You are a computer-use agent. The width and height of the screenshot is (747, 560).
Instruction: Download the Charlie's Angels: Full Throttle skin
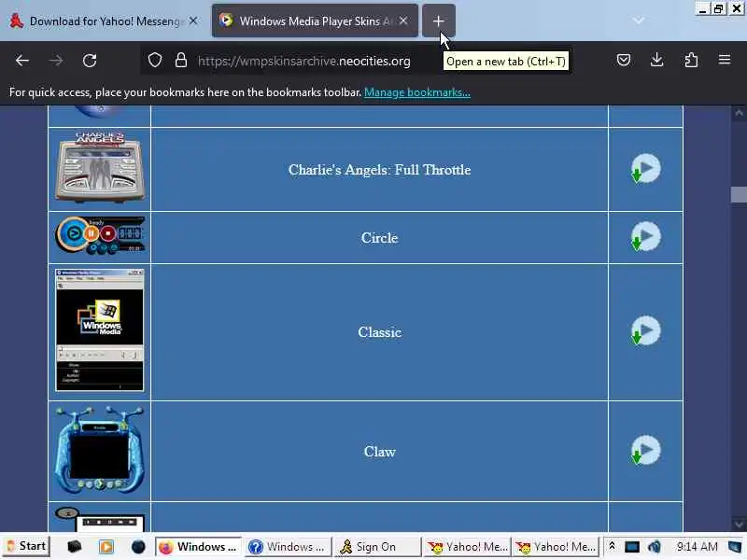[x=645, y=168]
